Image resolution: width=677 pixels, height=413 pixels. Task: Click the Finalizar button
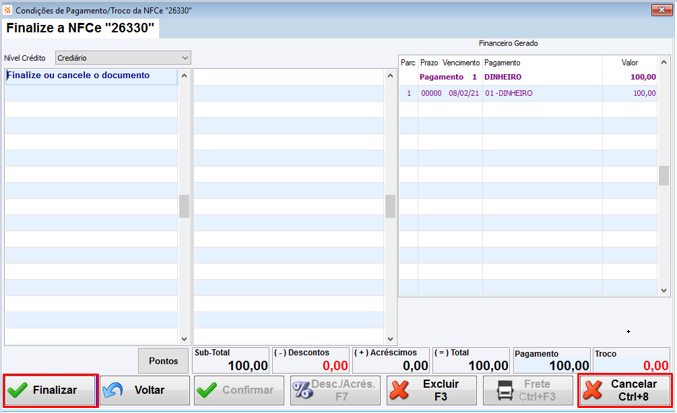[51, 390]
